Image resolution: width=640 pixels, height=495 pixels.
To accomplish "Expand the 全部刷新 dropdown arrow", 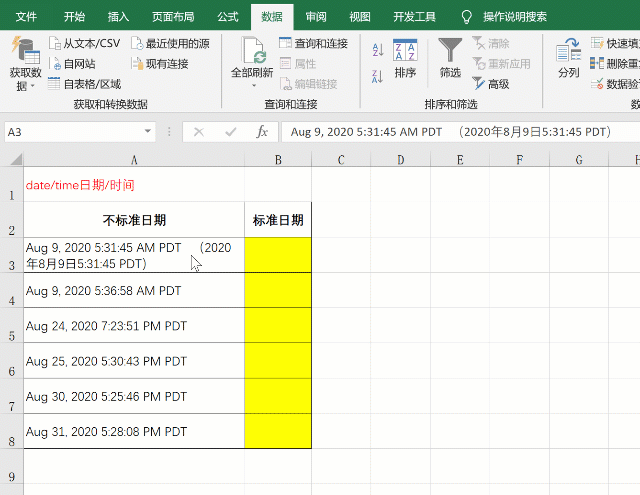I will (x=254, y=87).
